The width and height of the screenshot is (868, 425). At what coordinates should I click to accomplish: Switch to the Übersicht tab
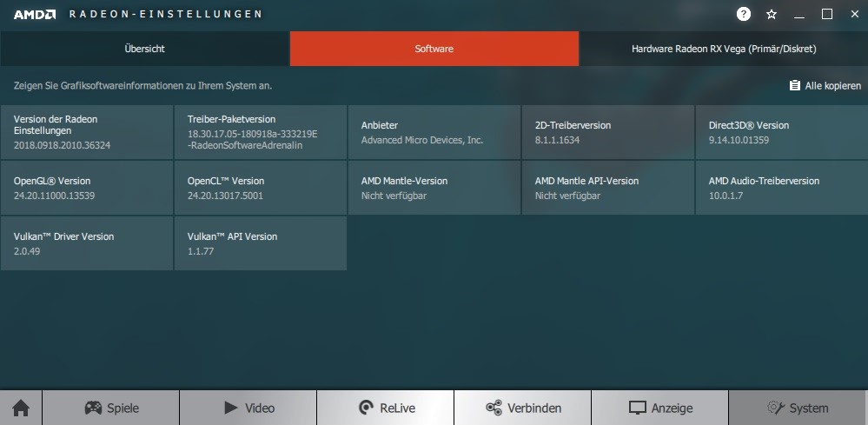click(x=144, y=49)
